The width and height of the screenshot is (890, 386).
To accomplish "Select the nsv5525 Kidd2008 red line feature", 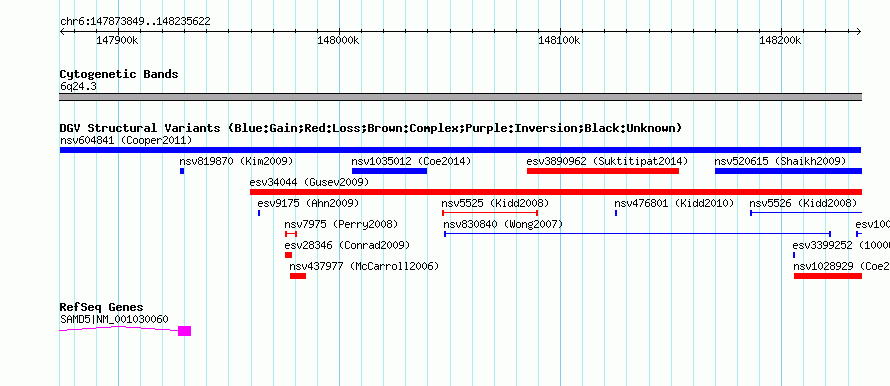I will (490, 213).
